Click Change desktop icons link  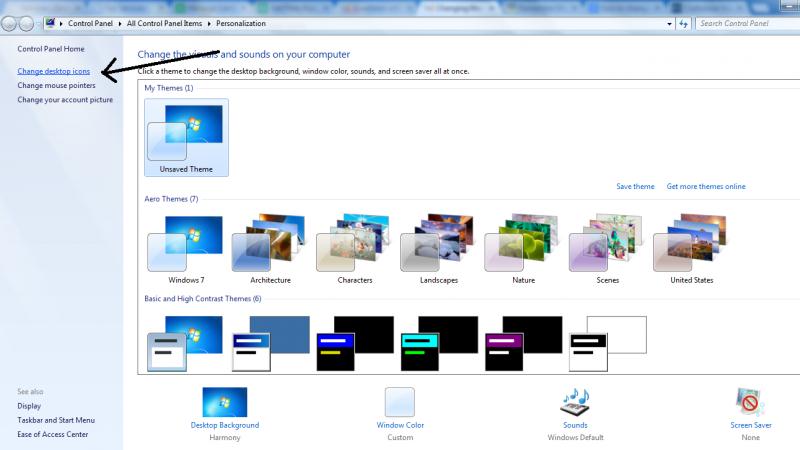(53, 71)
